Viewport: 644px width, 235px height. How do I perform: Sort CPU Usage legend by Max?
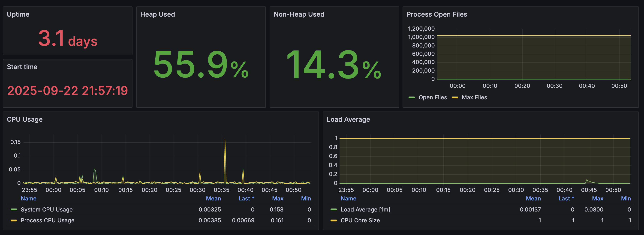pos(277,199)
